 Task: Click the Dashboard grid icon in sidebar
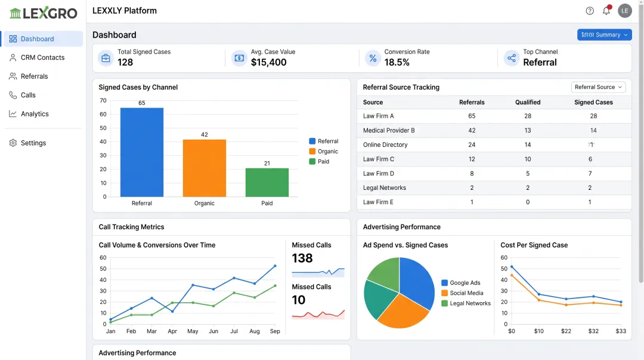(x=13, y=39)
